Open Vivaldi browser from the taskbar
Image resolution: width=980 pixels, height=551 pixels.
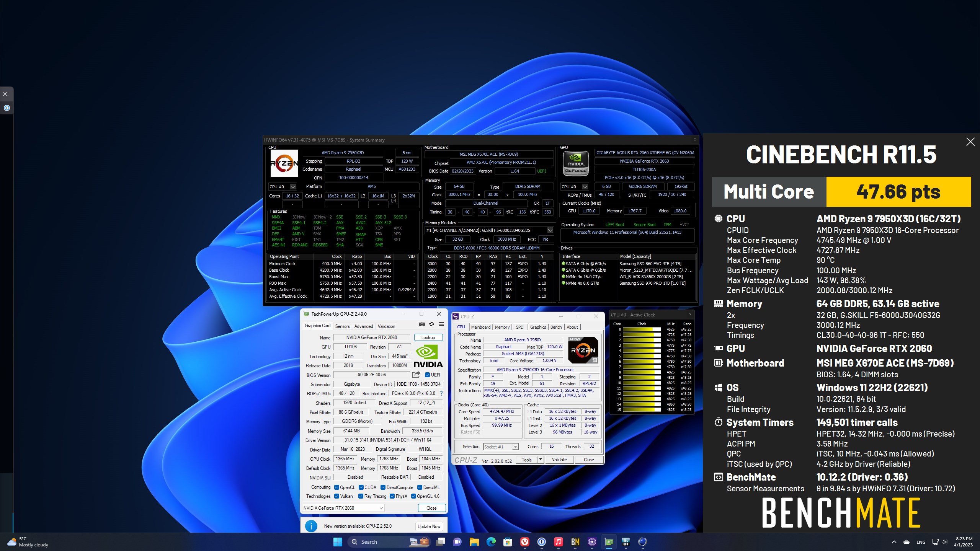(x=524, y=542)
